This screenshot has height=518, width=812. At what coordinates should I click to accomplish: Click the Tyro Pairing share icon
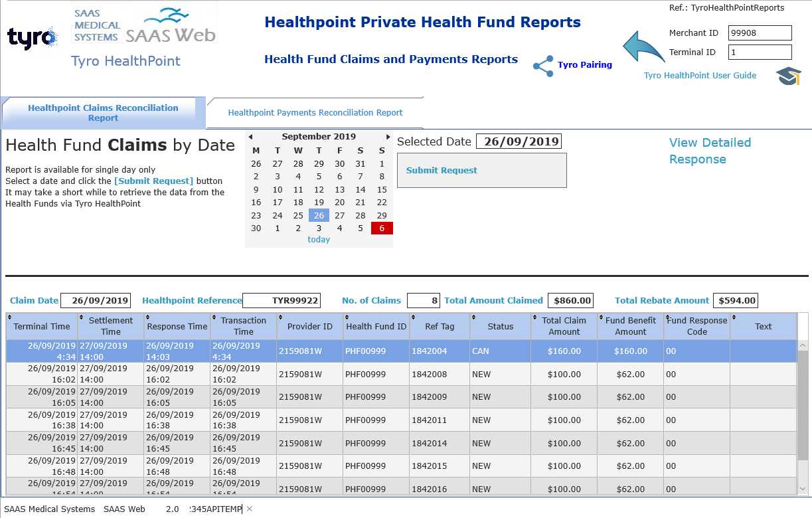pyautogui.click(x=543, y=65)
